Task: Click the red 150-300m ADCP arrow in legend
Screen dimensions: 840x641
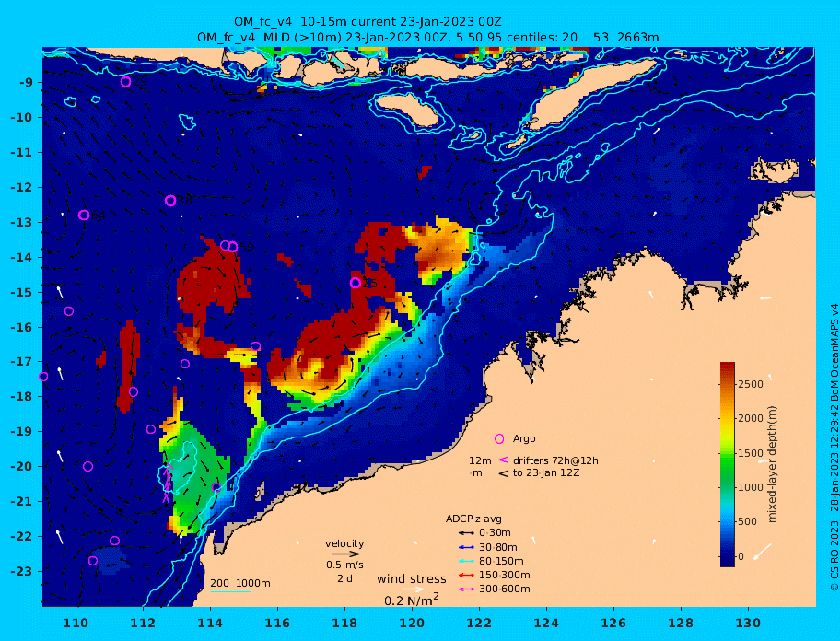Action: coord(466,575)
